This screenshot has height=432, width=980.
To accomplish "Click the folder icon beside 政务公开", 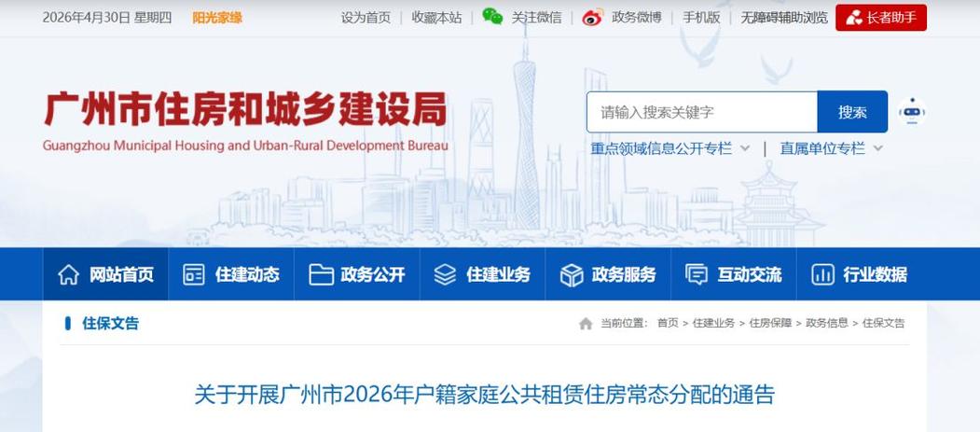I will [x=321, y=274].
